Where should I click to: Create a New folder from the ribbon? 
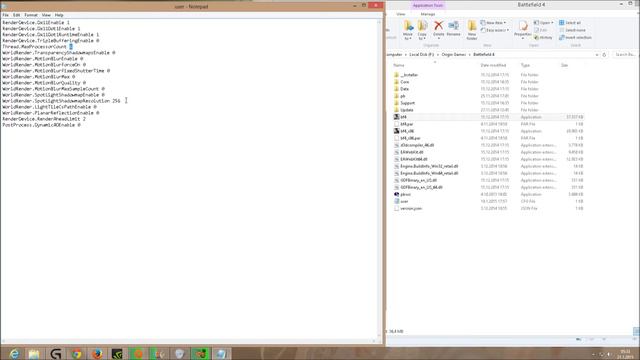pyautogui.click(x=472, y=30)
